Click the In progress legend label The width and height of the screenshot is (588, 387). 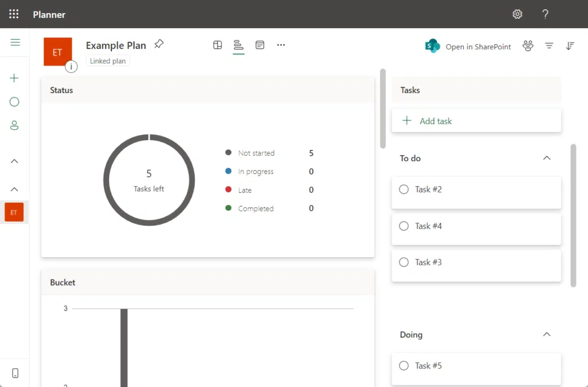tap(256, 172)
